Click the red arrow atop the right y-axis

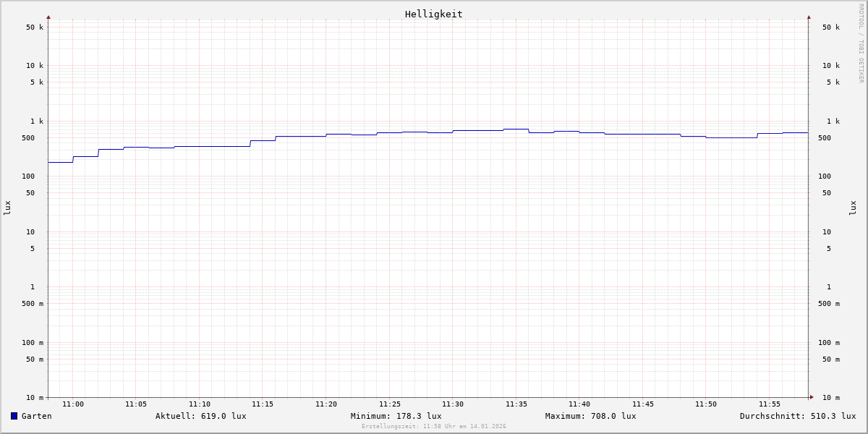click(x=809, y=17)
